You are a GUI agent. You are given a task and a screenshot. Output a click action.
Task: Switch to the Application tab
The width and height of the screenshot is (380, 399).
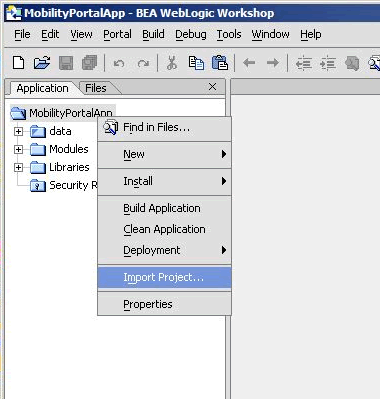pos(42,88)
